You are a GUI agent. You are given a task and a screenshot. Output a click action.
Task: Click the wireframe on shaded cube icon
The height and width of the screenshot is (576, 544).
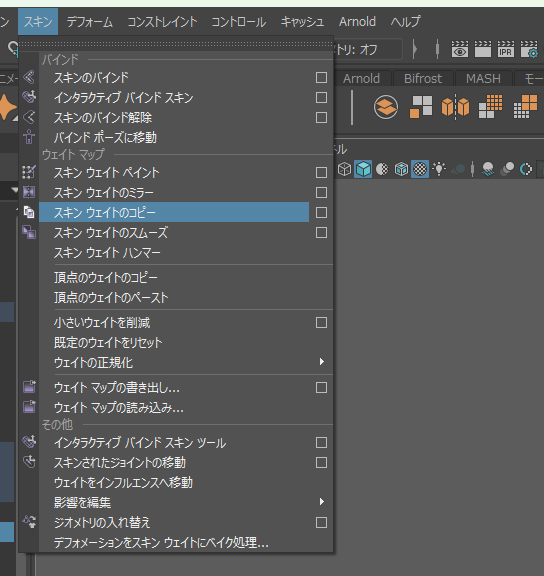coord(401,169)
